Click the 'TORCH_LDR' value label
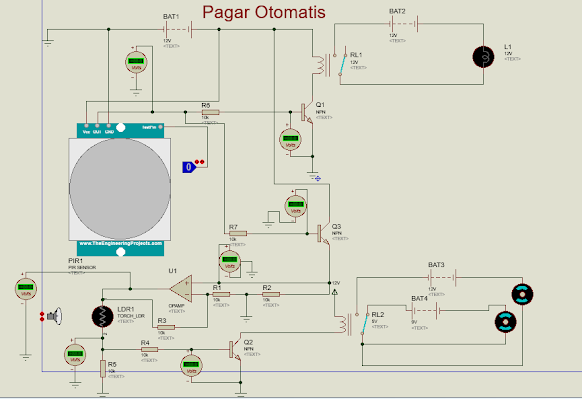Viewport: 582px width, 399px height. 131,316
